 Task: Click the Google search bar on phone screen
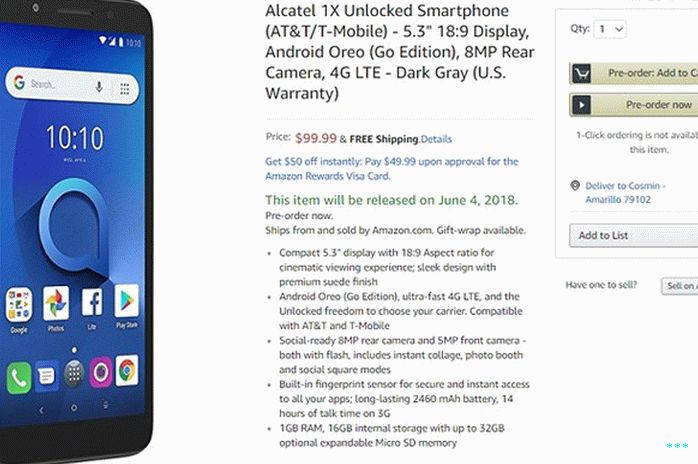72,86
